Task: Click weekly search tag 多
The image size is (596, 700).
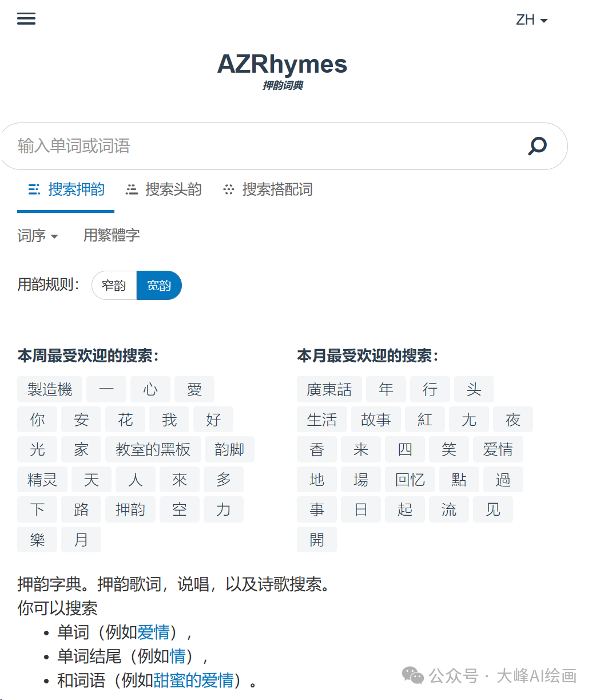Action: click(x=224, y=480)
